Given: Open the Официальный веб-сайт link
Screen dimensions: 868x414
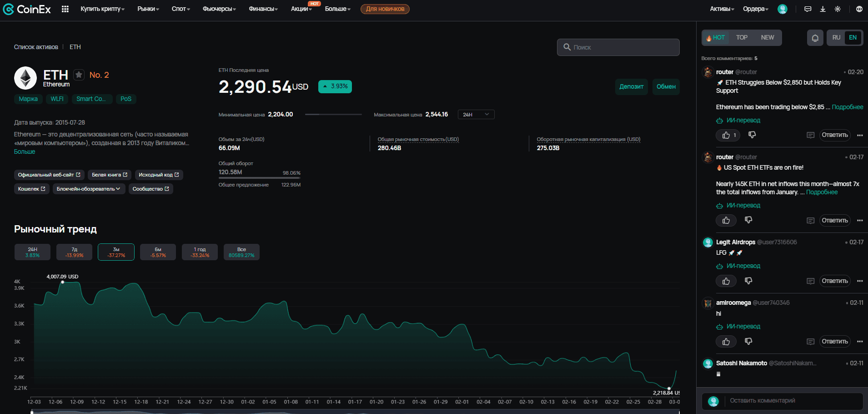Looking at the screenshot, I should 49,175.
